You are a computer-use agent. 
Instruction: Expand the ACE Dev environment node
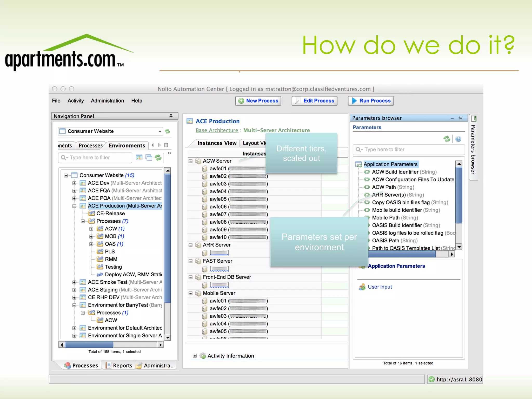pos(74,183)
